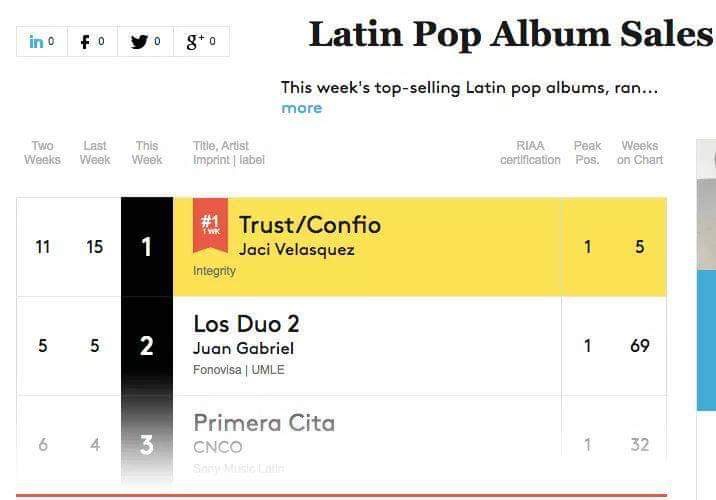Share on Google Plus
This screenshot has width=716, height=500.
click(201, 42)
